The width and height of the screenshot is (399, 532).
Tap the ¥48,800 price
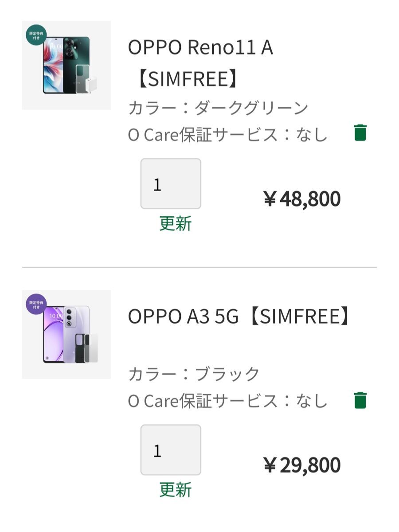click(302, 199)
